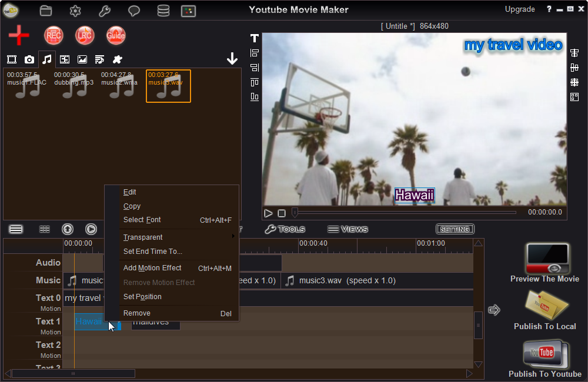Click Publish To Youtube button
This screenshot has height=382, width=588.
pyautogui.click(x=546, y=358)
